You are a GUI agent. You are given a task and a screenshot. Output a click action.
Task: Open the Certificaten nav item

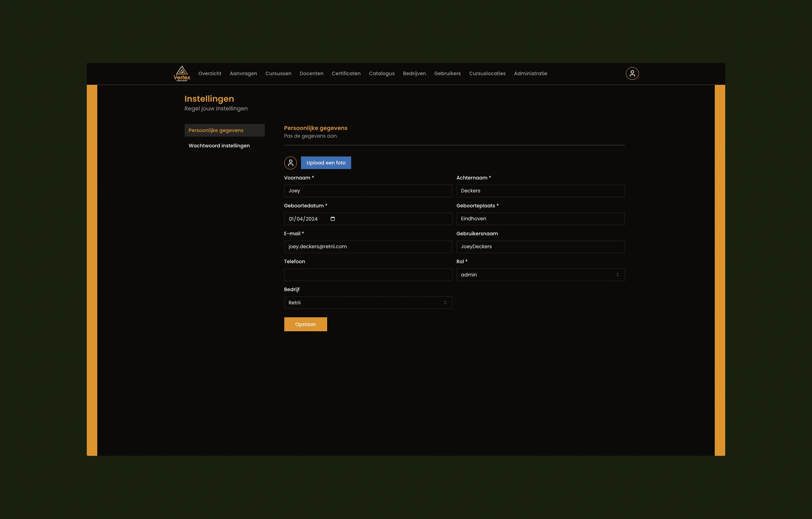[346, 73]
